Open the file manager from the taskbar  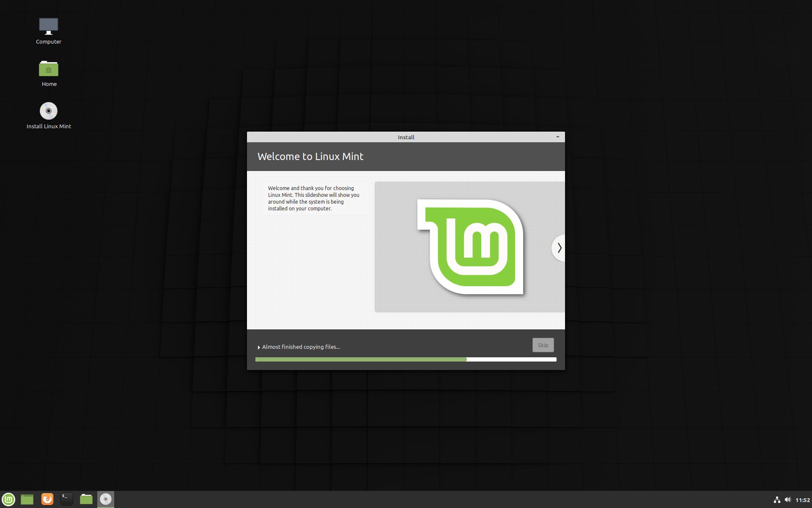click(x=86, y=499)
